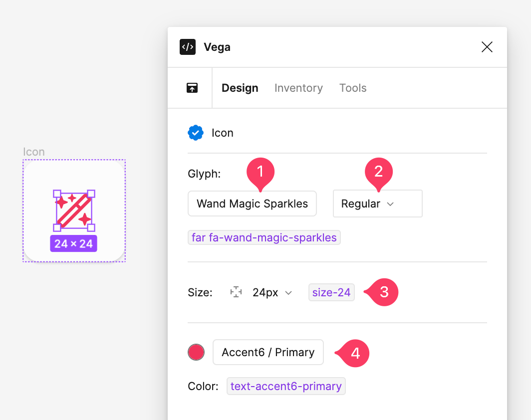
Task: Click the far fa-wand-magic-sparkles class tag
Action: 264,237
